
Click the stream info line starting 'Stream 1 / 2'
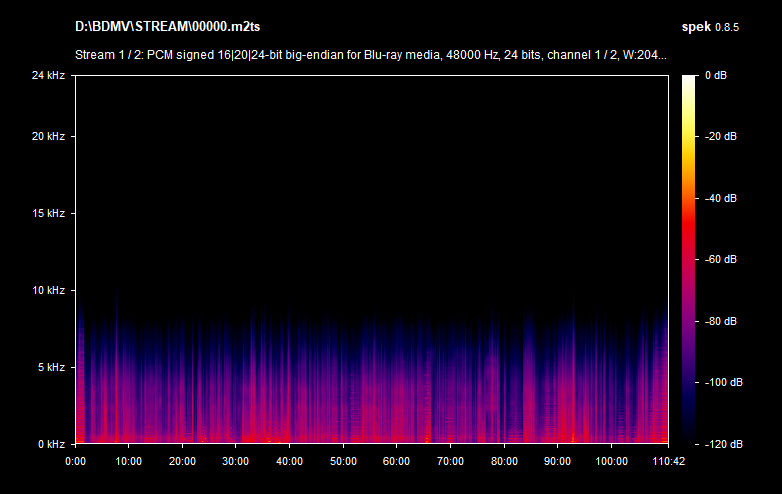pyautogui.click(x=371, y=55)
